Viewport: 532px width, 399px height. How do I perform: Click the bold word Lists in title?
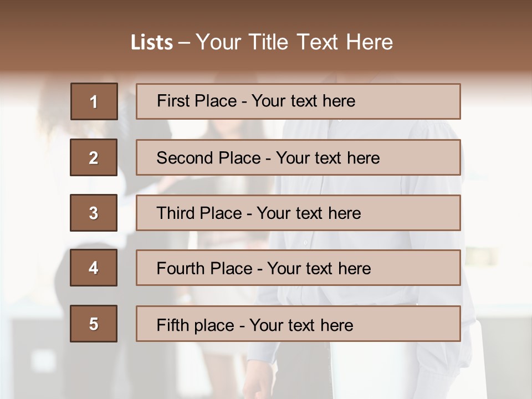click(x=151, y=43)
